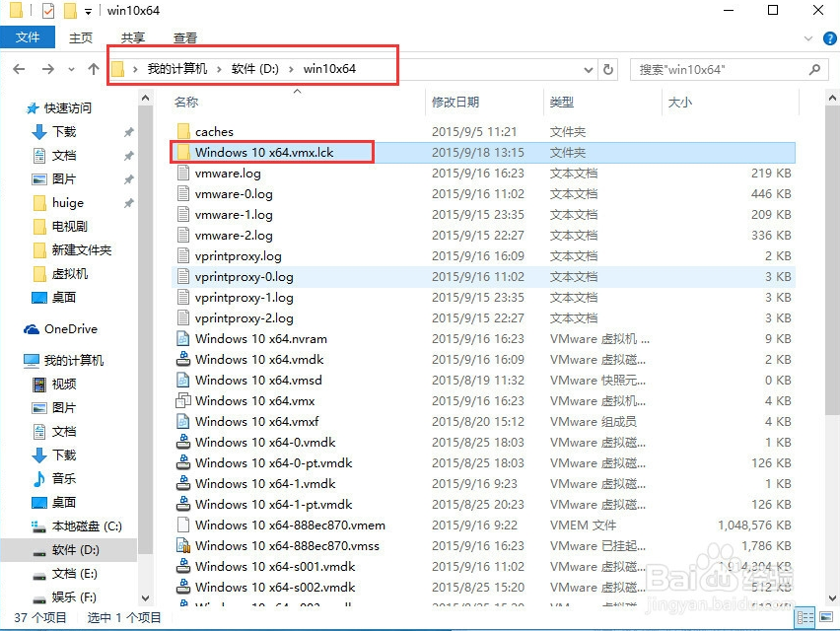
Task: Open the 文件 ribbon tab
Action: point(28,36)
